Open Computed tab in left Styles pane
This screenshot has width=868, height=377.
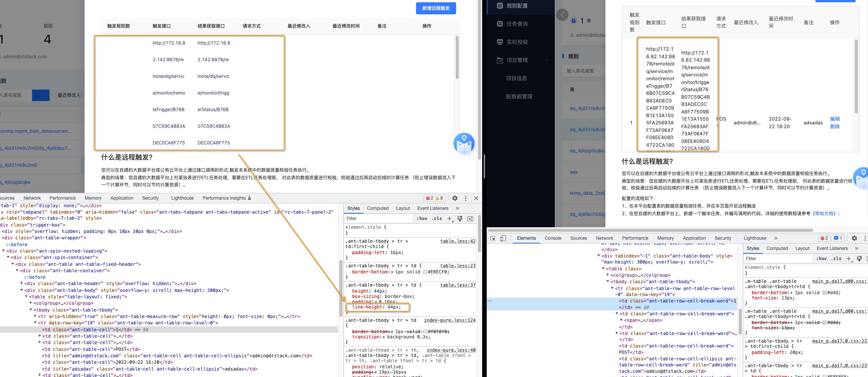click(x=378, y=208)
